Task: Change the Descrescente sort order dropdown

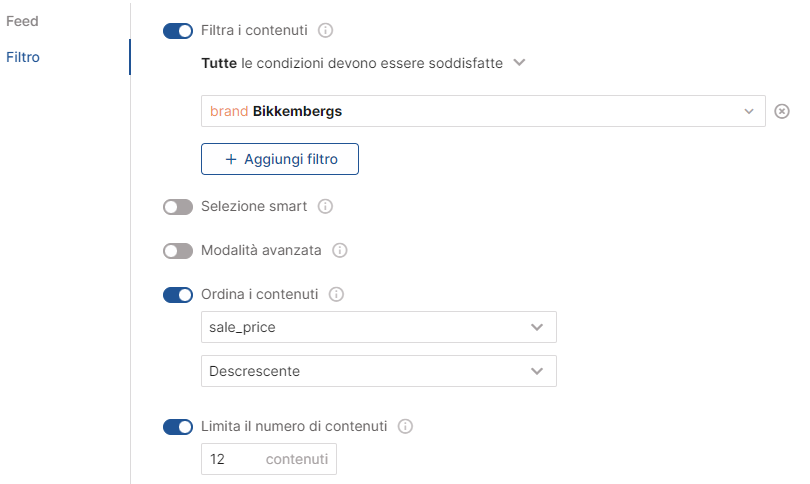Action: [379, 371]
